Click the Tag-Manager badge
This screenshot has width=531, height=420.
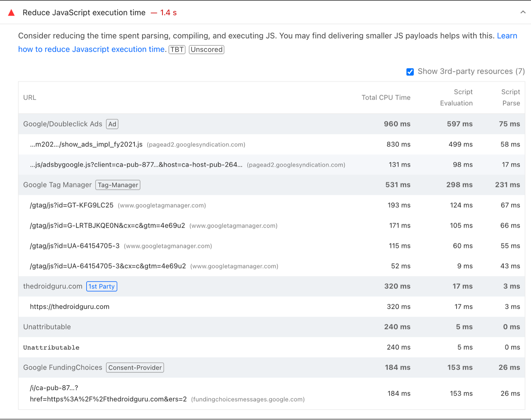pos(118,185)
